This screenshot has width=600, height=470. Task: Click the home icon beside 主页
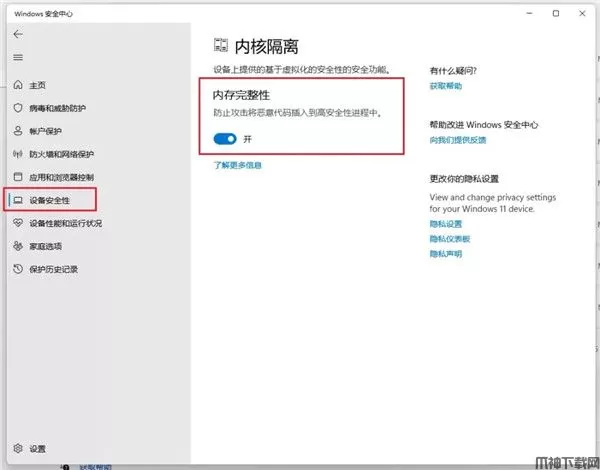coord(18,85)
